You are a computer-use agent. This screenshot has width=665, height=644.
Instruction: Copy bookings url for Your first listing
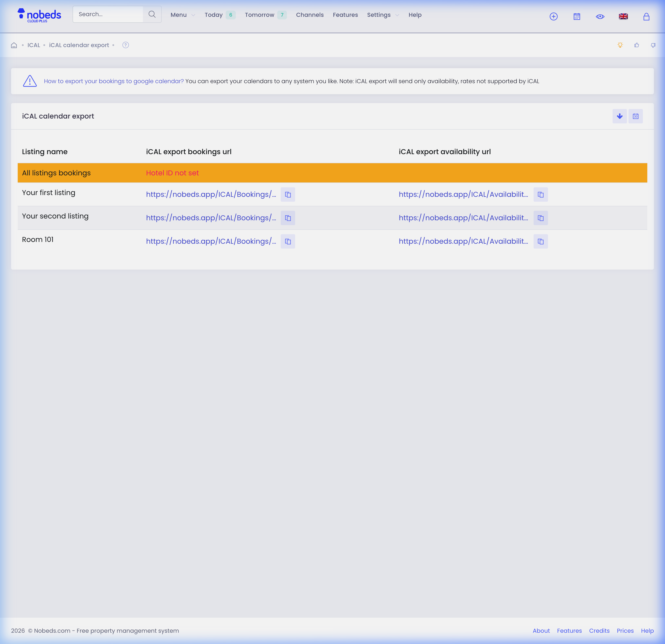pyautogui.click(x=288, y=195)
